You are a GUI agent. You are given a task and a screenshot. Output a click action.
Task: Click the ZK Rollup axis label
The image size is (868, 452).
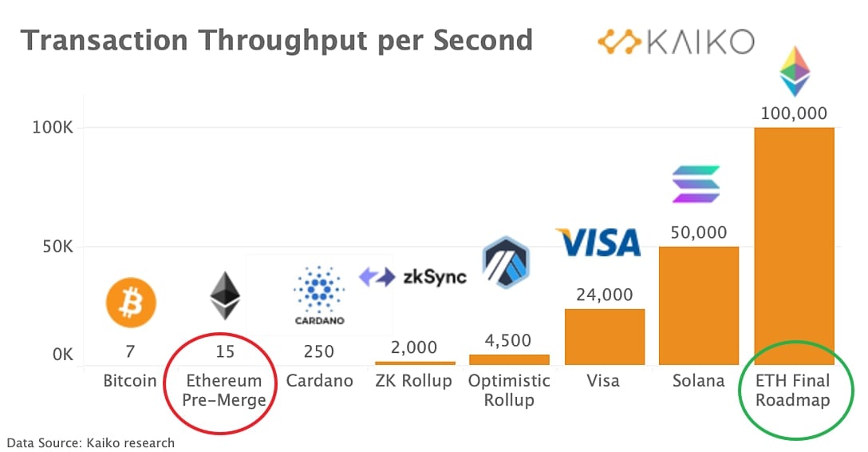pyautogui.click(x=413, y=381)
